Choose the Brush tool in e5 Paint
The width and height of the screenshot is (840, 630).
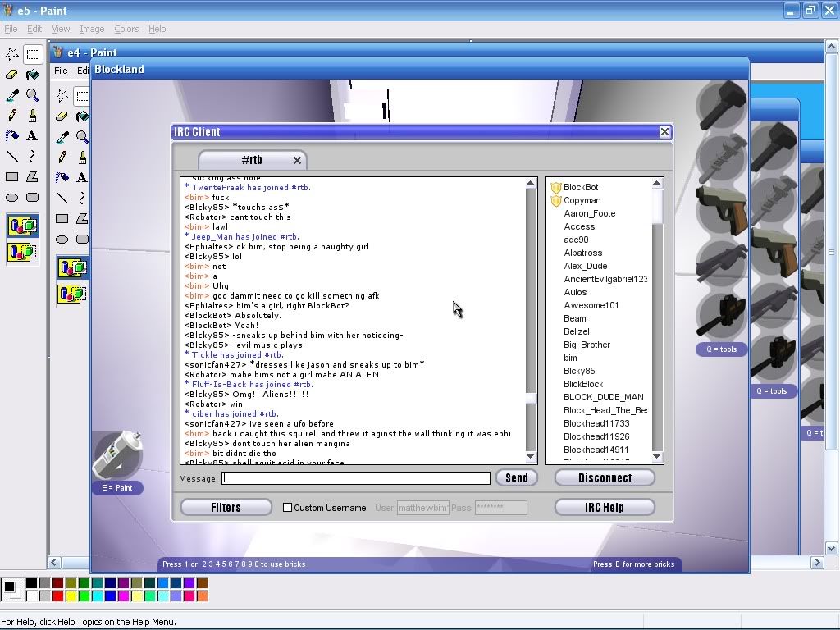point(33,116)
